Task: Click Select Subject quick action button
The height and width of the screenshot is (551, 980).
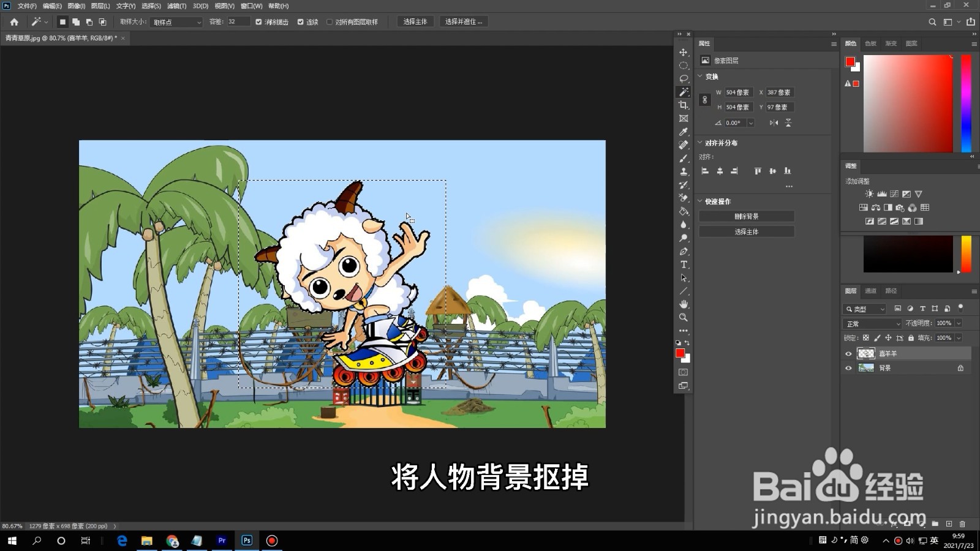Action: pyautogui.click(x=747, y=231)
